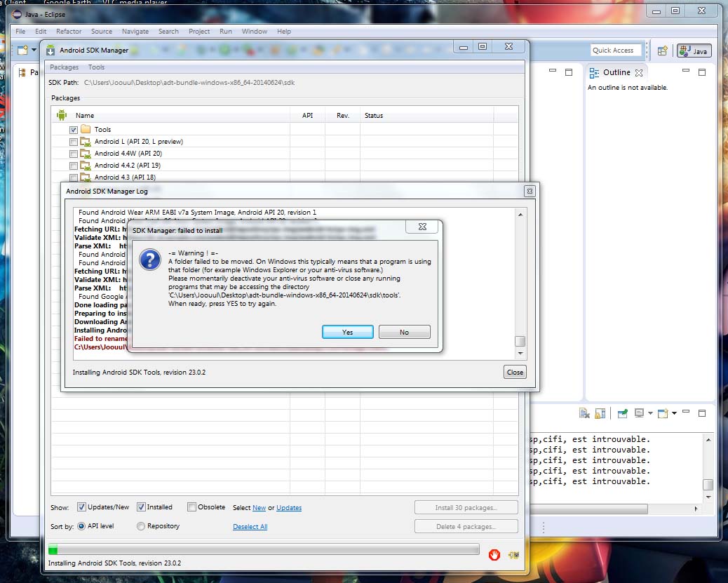Screen dimensions: 728x583
Task: Click the Android SDK Manager title bar icon
Action: coord(50,51)
